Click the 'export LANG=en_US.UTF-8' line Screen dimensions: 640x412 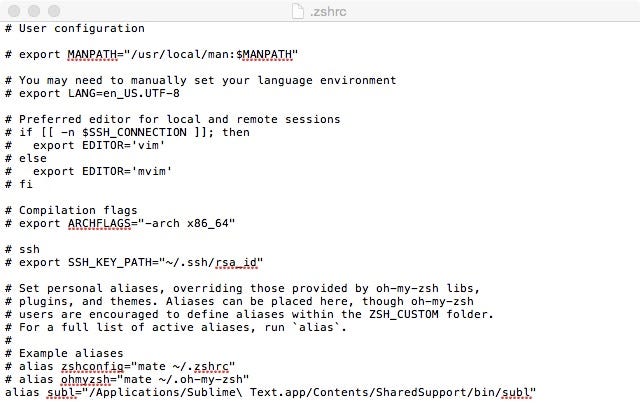[x=92, y=94]
